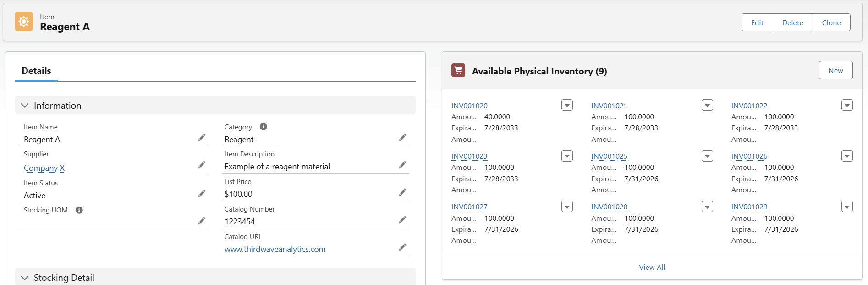This screenshot has height=285, width=868.
Task: Open actions menu for INV001020
Action: [567, 106]
